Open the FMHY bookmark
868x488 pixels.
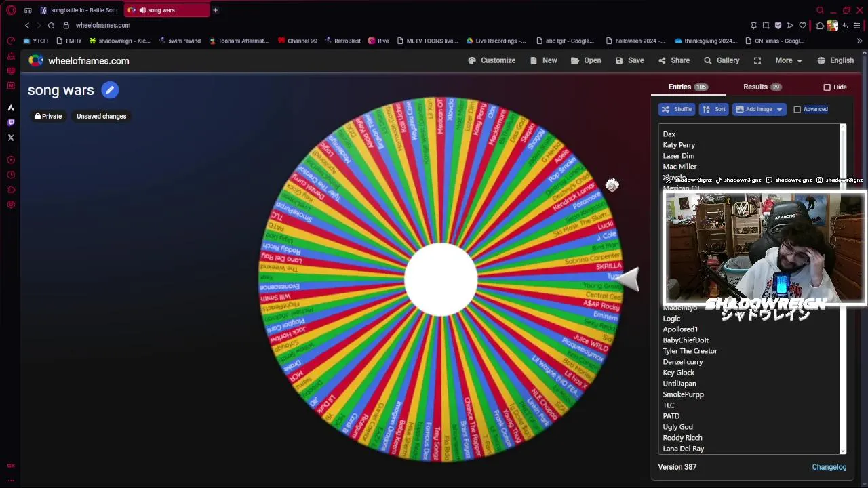[68, 41]
